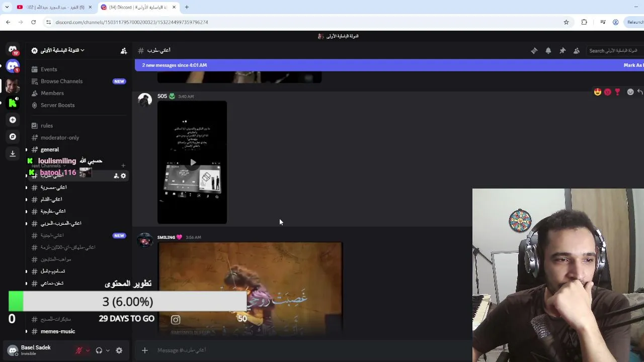Toggle deafen headphones

pyautogui.click(x=99, y=350)
